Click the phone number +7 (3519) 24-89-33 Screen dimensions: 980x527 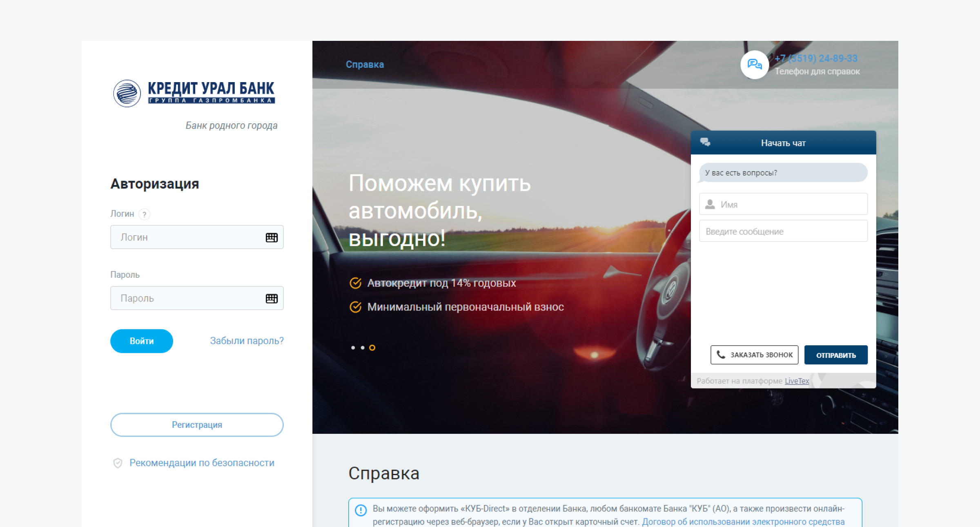(x=816, y=58)
